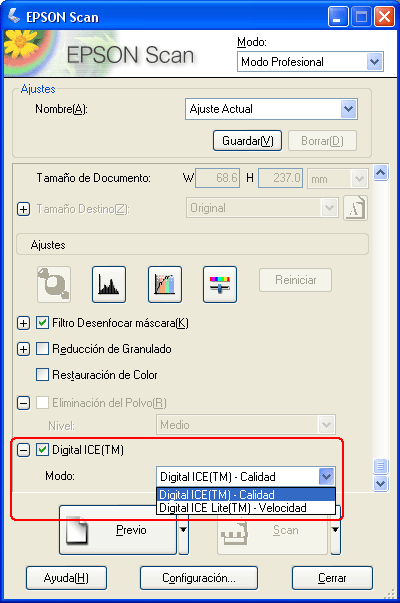
Task: Open the Configuración dialog
Action: point(199,578)
